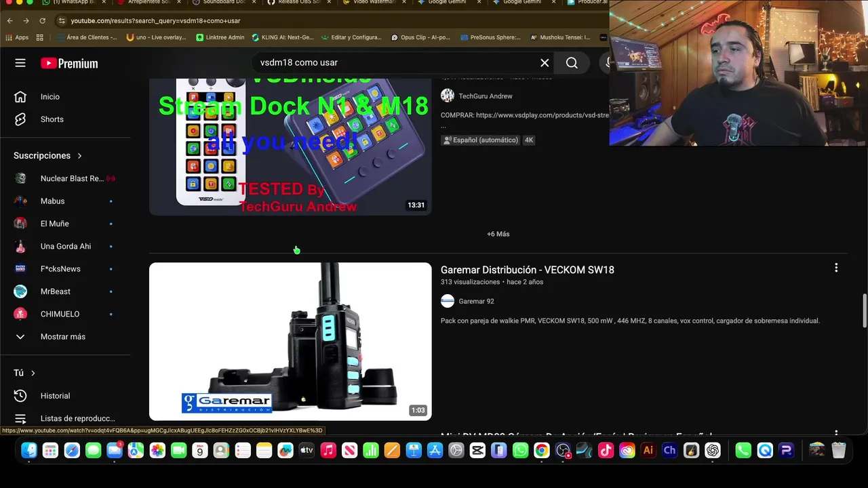This screenshot has height=488, width=868.
Task: Click the 4K quality badge
Action: [529, 140]
